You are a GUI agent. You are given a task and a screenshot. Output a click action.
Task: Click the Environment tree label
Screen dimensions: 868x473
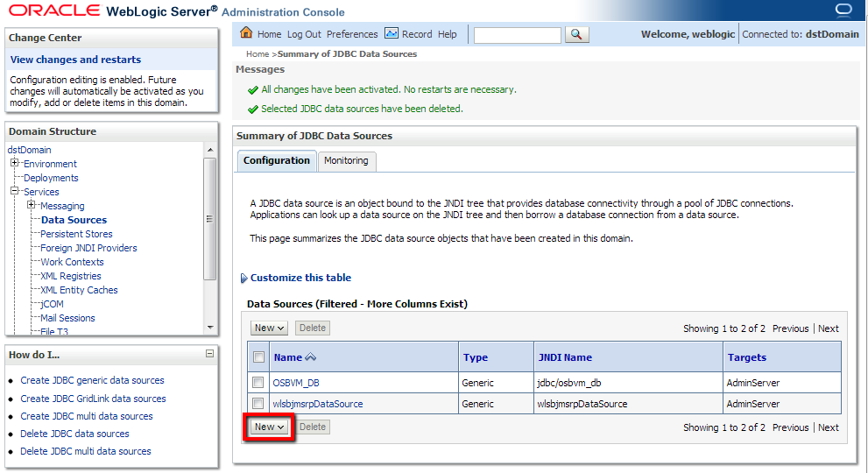coord(51,164)
